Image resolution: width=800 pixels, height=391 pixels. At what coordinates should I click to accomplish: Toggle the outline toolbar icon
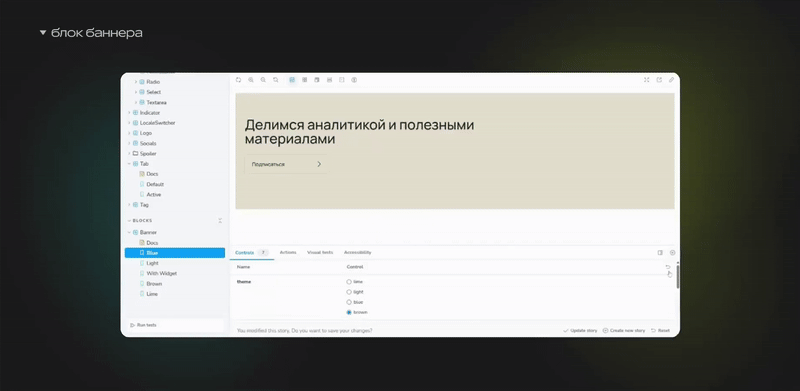tap(341, 80)
